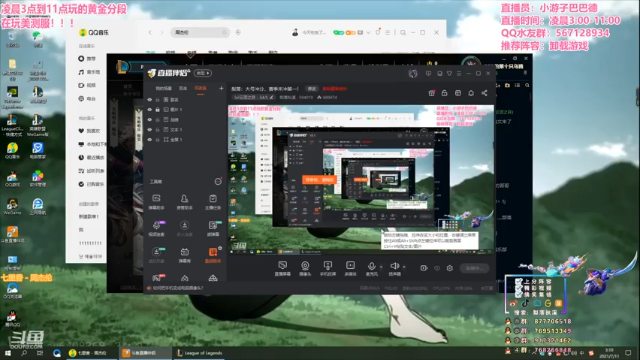Hide the 图片 1 layer with eye icon

(150, 109)
